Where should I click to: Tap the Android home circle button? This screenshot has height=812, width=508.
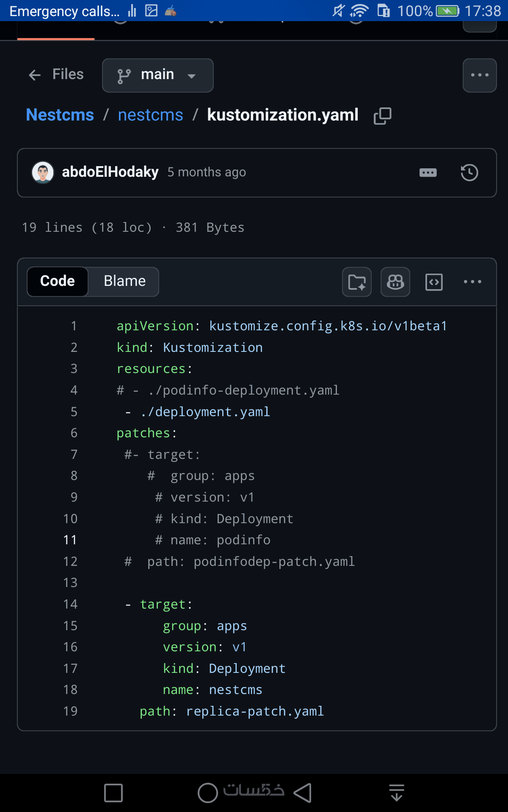click(207, 793)
